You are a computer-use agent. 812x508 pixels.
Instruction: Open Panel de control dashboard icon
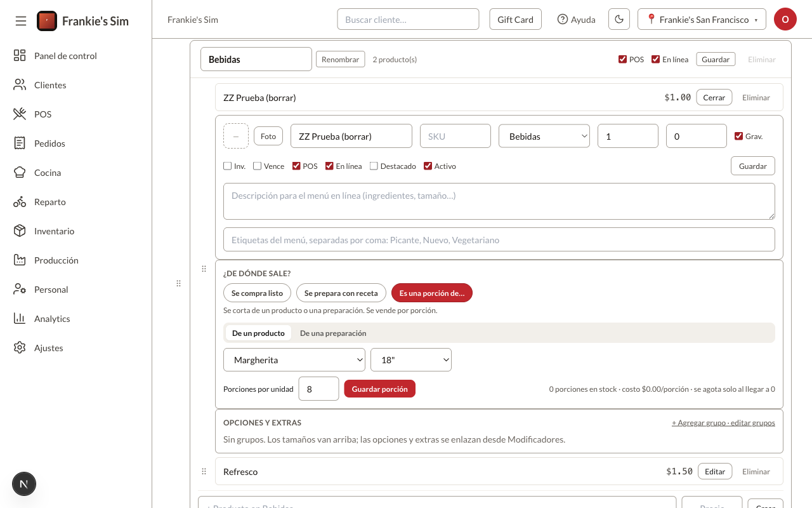(20, 56)
